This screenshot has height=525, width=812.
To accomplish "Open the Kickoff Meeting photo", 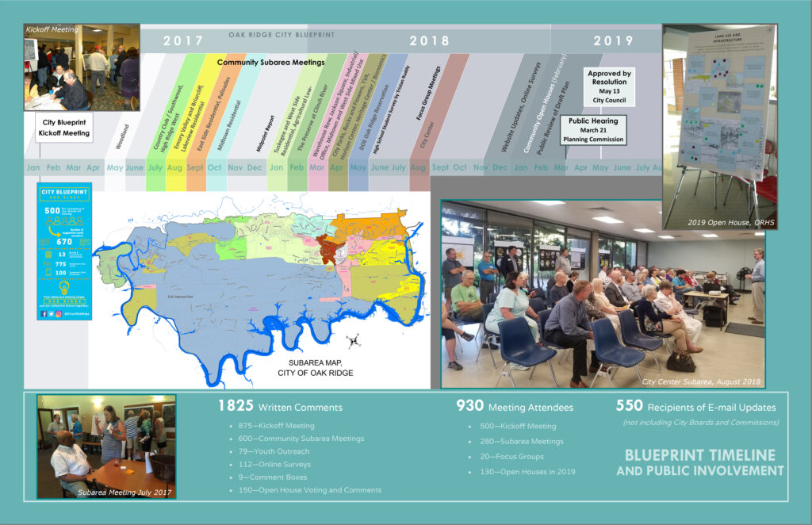I will pyautogui.click(x=82, y=67).
